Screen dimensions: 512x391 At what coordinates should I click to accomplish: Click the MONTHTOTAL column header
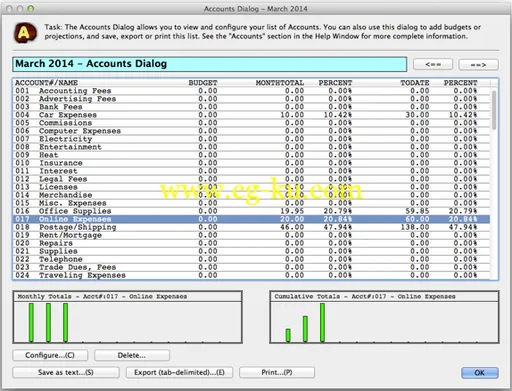280,83
